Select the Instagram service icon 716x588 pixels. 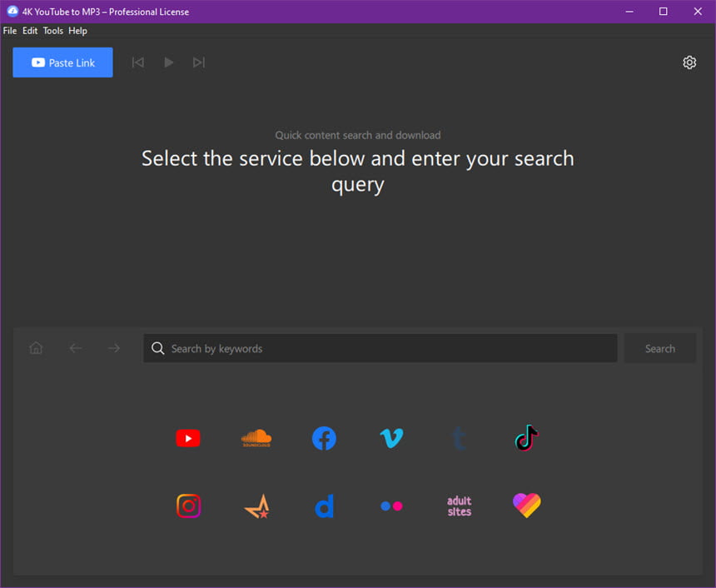189,506
